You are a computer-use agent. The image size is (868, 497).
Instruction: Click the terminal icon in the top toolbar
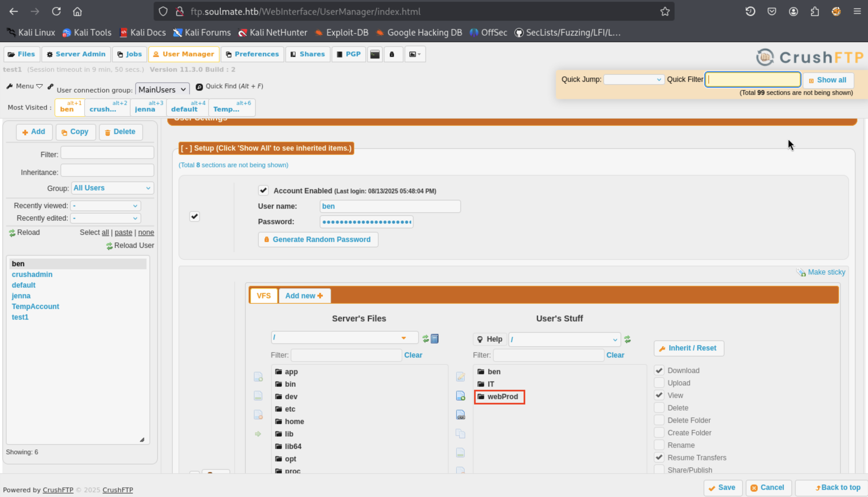[x=375, y=54]
